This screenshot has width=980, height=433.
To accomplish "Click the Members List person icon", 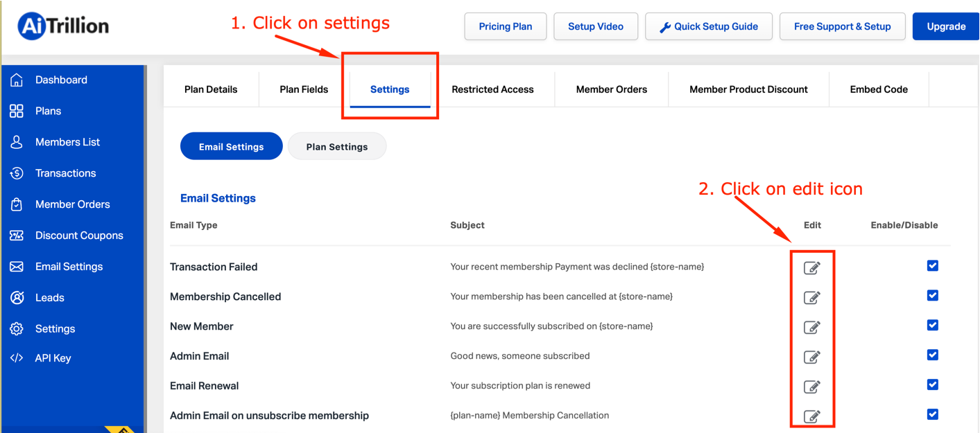I will pos(17,142).
